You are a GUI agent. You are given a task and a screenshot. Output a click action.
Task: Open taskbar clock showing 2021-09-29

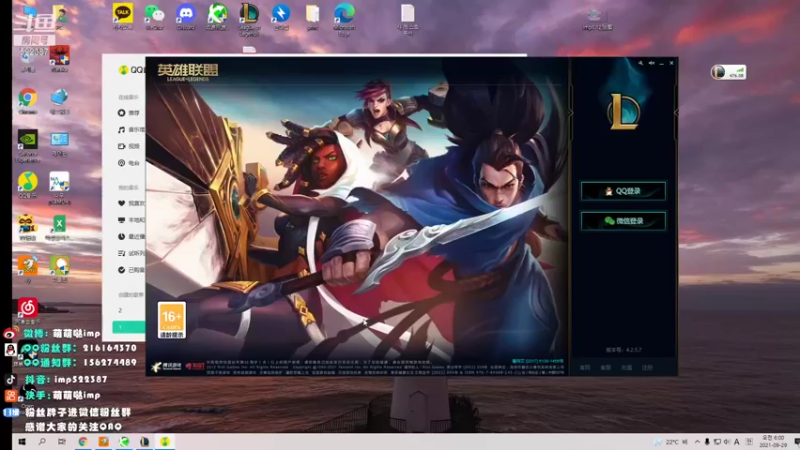click(772, 442)
